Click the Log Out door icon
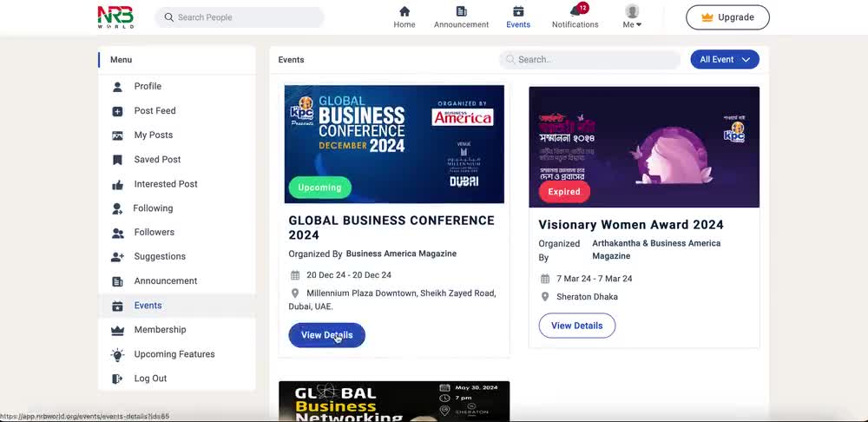 [117, 379]
